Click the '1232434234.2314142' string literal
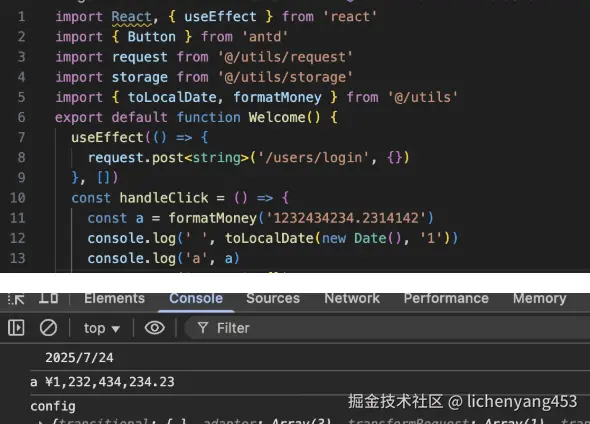The width and height of the screenshot is (590, 424). click(x=346, y=218)
